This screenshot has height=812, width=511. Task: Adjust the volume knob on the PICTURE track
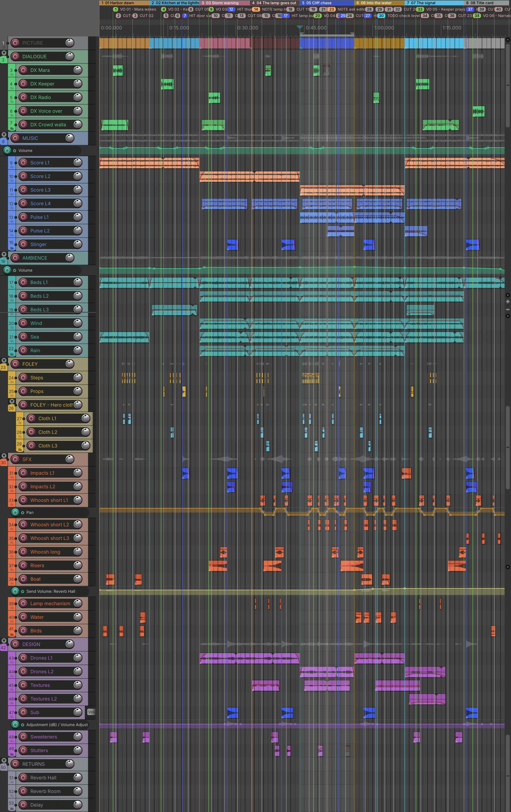coord(70,43)
